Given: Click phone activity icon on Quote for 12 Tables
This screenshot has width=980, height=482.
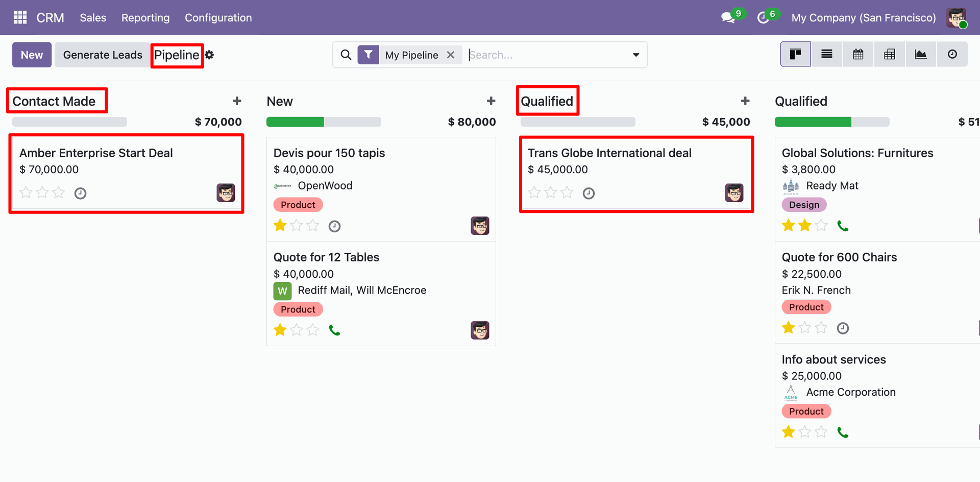Looking at the screenshot, I should click(334, 330).
